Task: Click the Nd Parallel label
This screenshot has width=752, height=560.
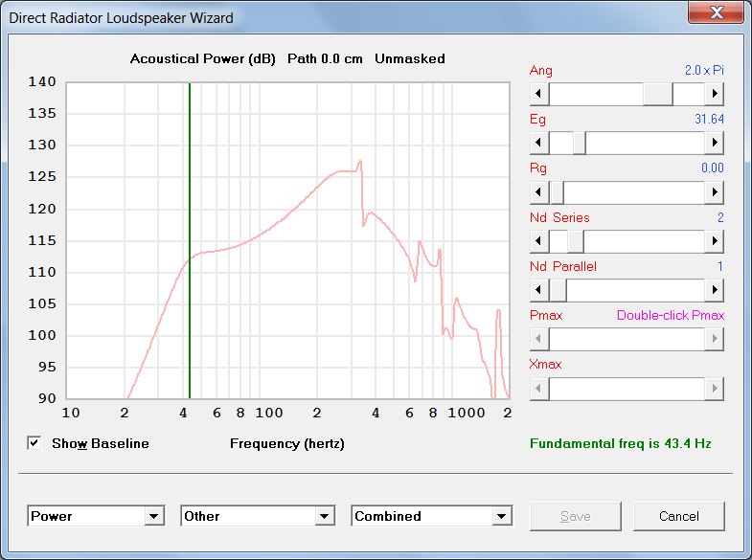Action: click(x=563, y=266)
